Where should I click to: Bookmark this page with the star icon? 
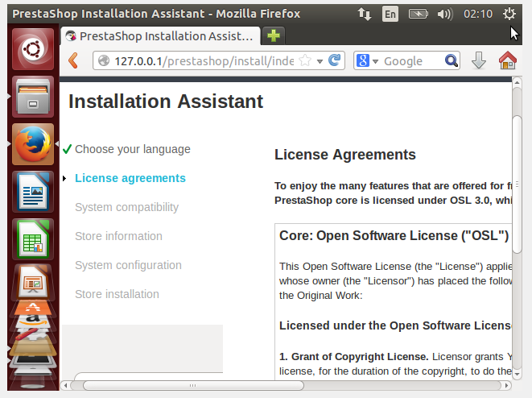305,60
